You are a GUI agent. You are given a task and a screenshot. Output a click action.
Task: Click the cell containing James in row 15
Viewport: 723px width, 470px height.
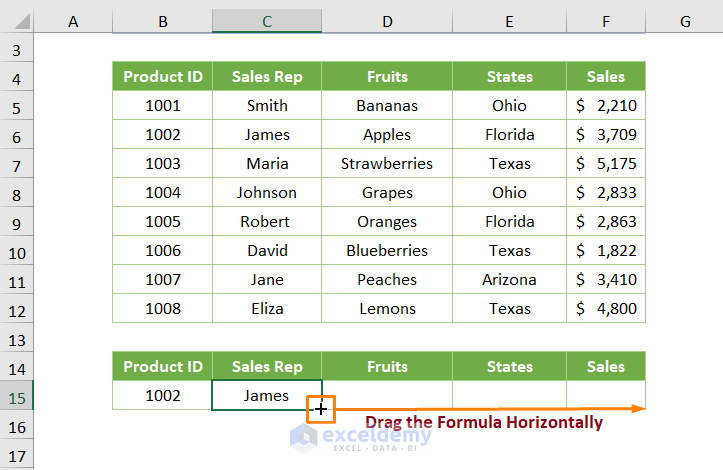pos(267,395)
